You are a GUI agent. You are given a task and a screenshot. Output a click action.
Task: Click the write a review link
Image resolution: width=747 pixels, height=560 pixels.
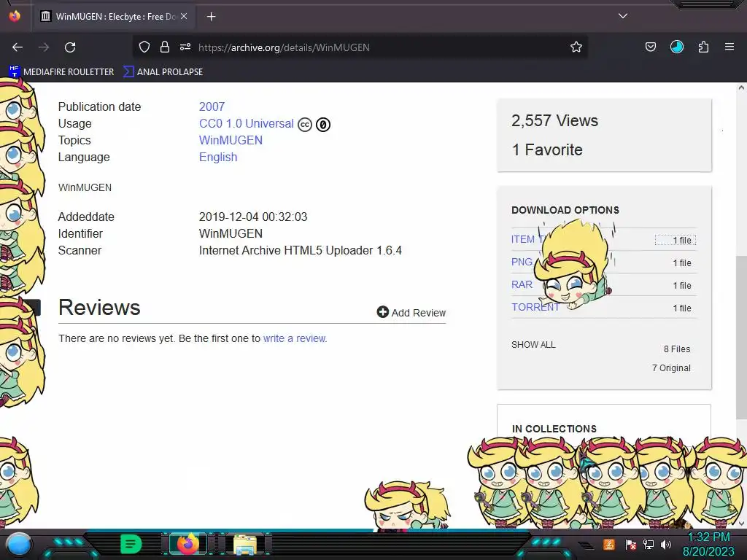[295, 338]
